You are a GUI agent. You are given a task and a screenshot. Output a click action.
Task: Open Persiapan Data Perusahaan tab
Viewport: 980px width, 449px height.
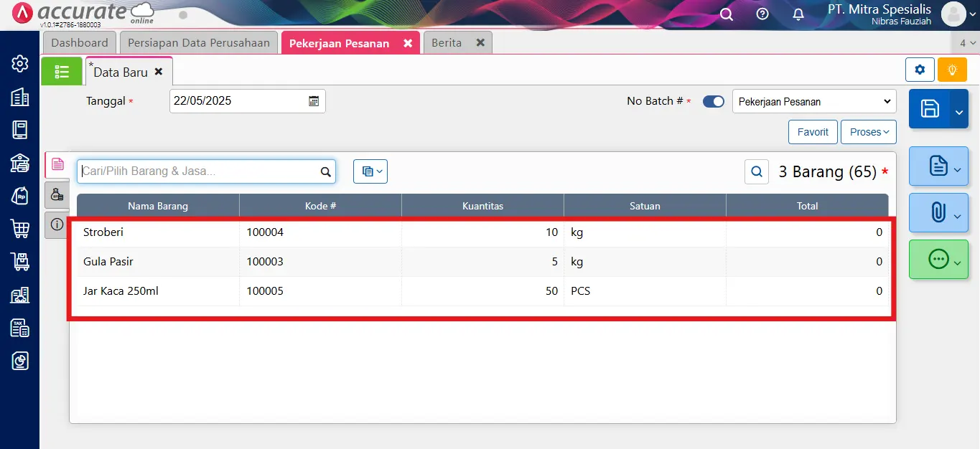[x=199, y=43]
